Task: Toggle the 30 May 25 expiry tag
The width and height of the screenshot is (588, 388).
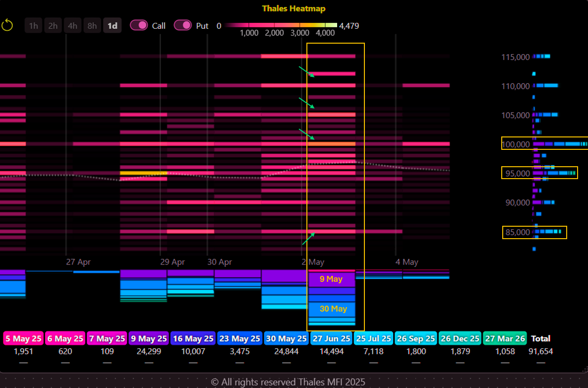Action: (286, 338)
